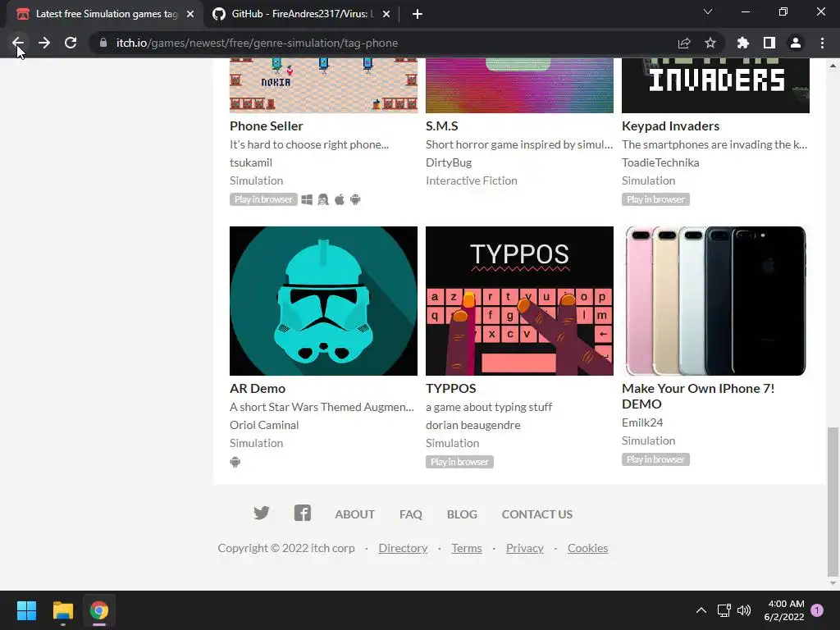Toggle the browser side panel icon

coord(769,43)
